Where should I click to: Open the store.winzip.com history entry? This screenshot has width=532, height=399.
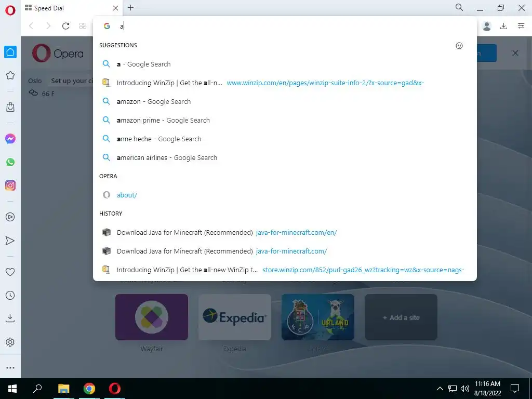285,270
